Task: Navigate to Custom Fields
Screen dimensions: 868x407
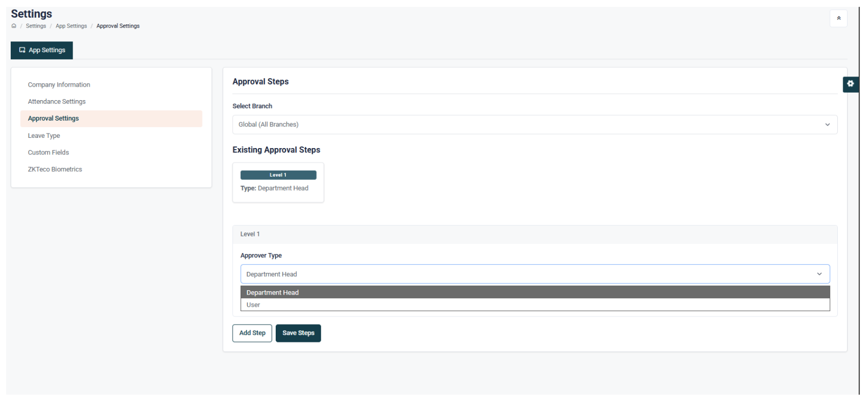Action: click(48, 152)
